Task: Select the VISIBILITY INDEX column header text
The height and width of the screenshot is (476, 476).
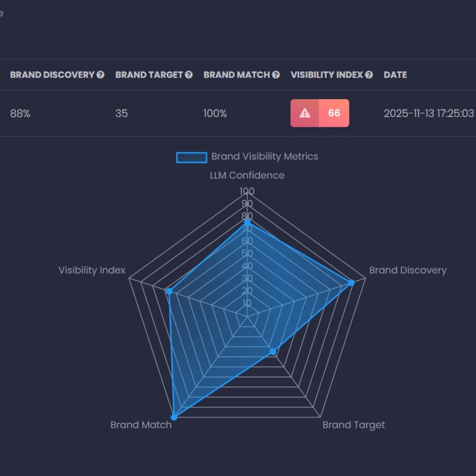Action: pos(327,75)
